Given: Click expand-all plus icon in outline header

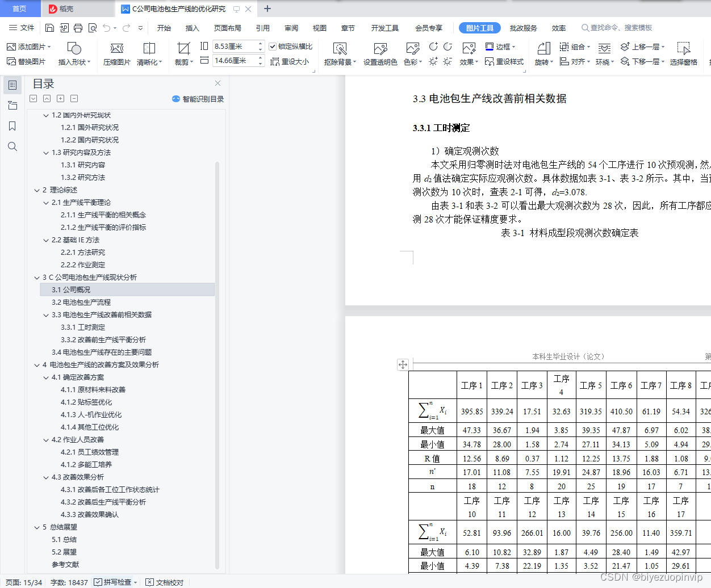Looking at the screenshot, I should coord(60,98).
